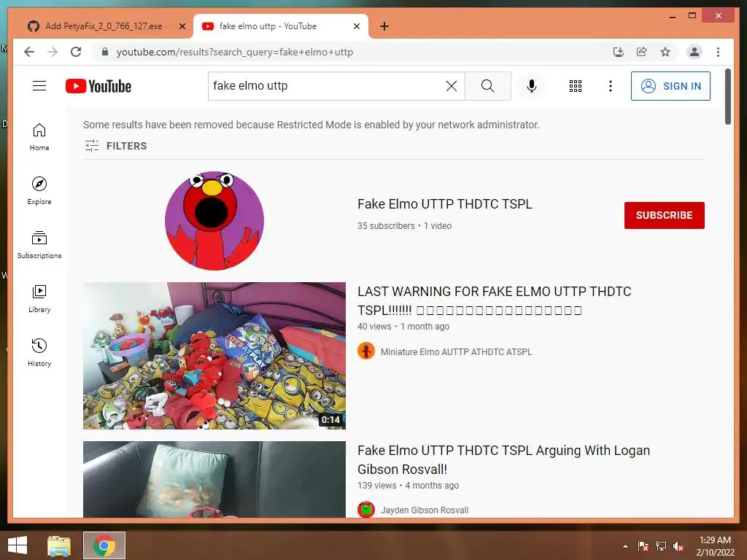Subscribe to Fake Elmo UTTP THDTC TSPL

click(x=664, y=215)
